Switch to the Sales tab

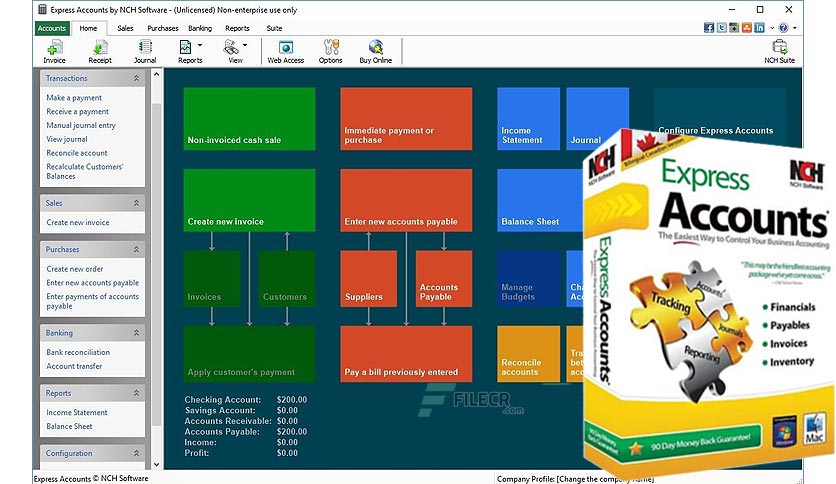pos(125,28)
